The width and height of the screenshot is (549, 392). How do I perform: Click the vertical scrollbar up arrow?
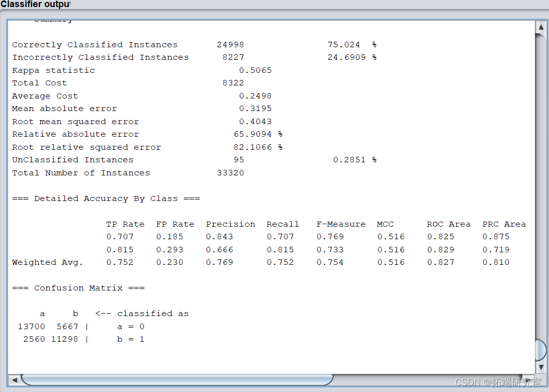[x=540, y=27]
